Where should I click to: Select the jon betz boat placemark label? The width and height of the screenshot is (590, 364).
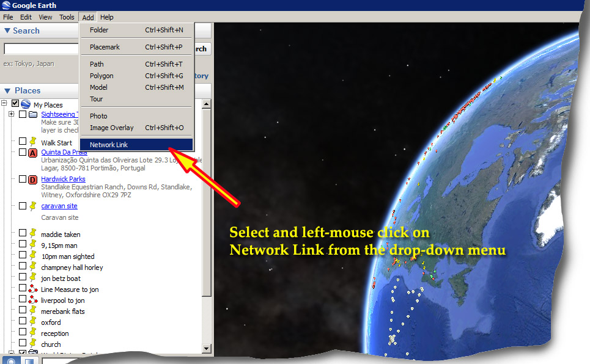tap(61, 278)
